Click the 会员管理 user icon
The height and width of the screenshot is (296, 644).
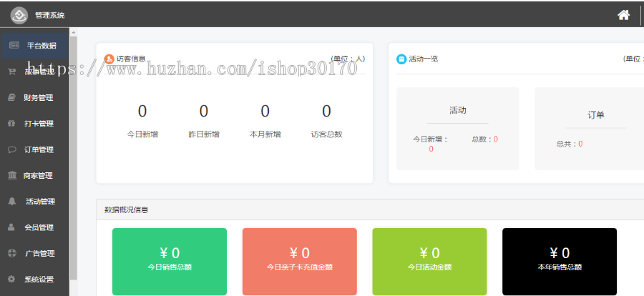pos(11,227)
